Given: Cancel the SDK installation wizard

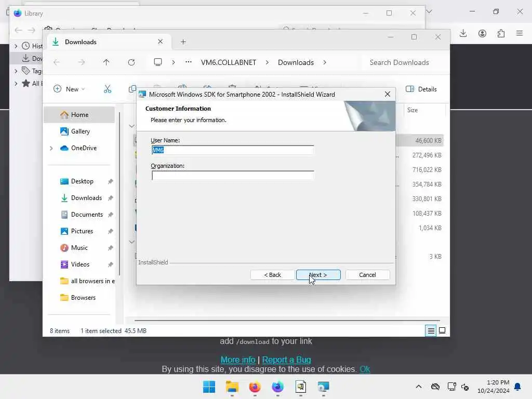Looking at the screenshot, I should pyautogui.click(x=367, y=275).
